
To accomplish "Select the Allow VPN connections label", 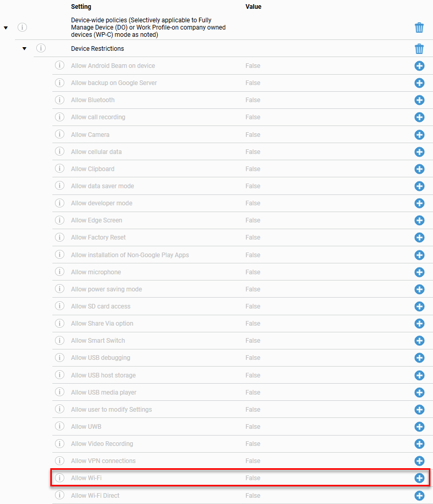I will point(103,460).
